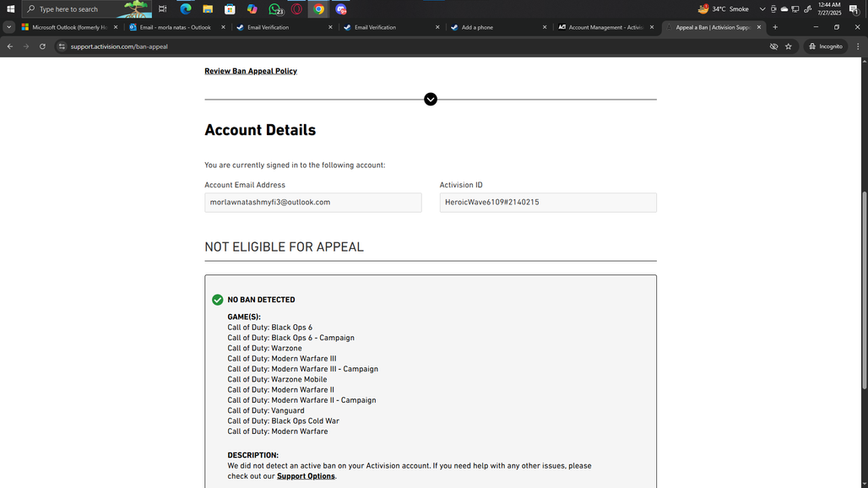868x488 pixels.
Task: Click the Meet Now tray icon
Action: 773,8
